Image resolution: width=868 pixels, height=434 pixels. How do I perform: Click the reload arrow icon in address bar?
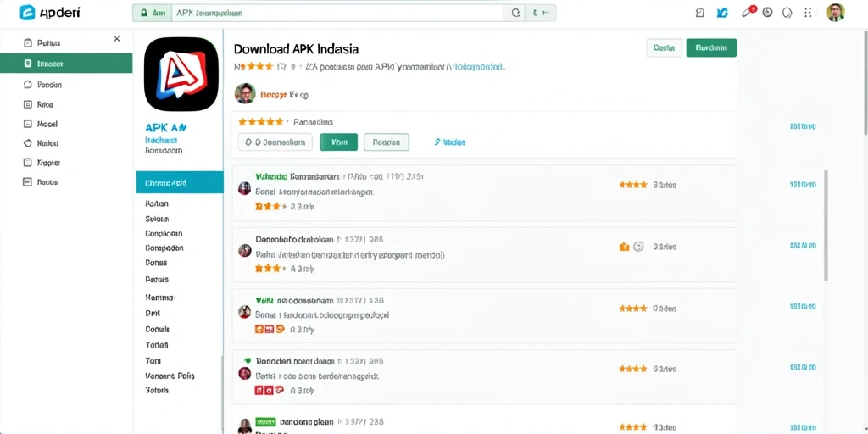(x=515, y=13)
